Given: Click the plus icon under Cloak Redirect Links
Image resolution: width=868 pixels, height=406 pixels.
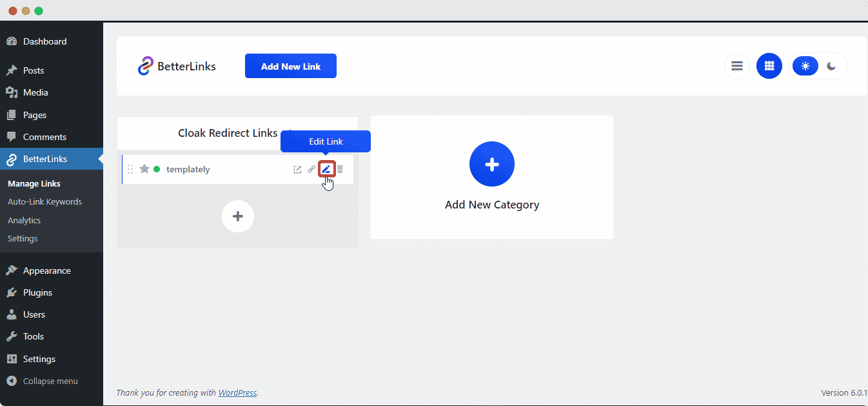Looking at the screenshot, I should coord(237,216).
